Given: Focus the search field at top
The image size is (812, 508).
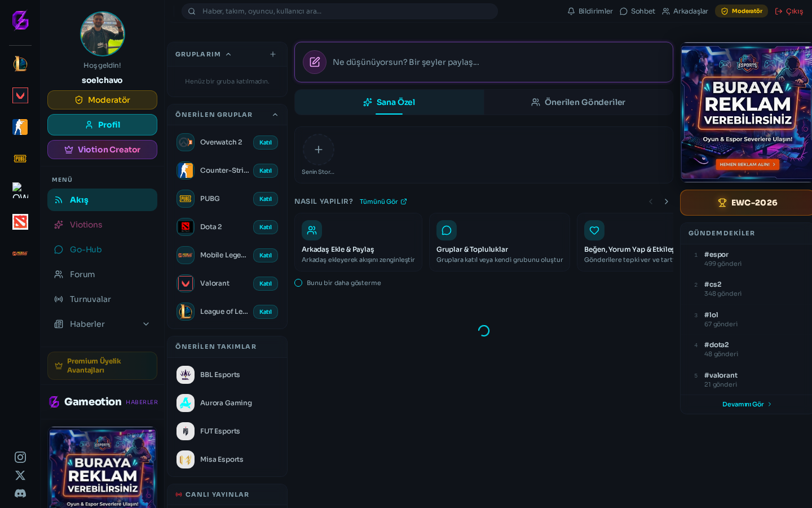Looking at the screenshot, I should pos(339,11).
